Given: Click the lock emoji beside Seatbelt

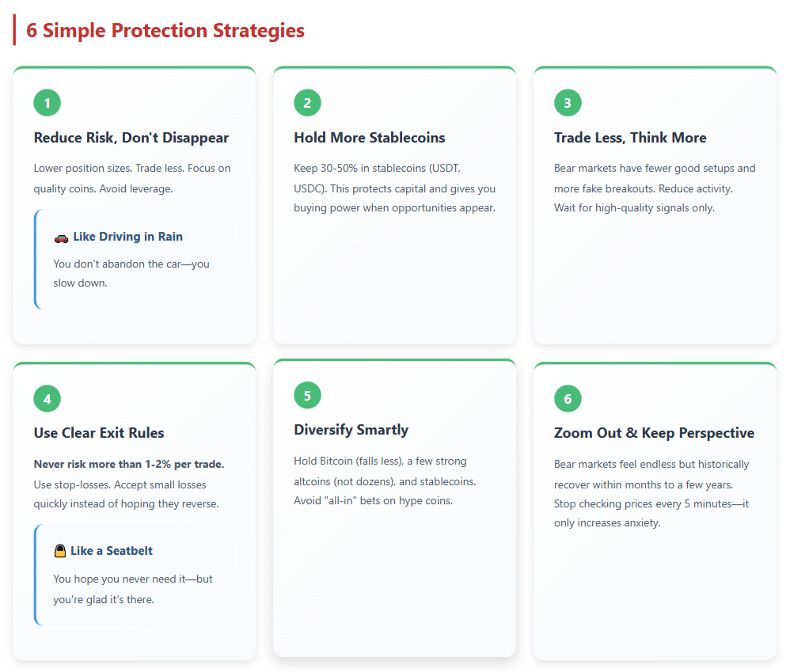Looking at the screenshot, I should tap(60, 551).
